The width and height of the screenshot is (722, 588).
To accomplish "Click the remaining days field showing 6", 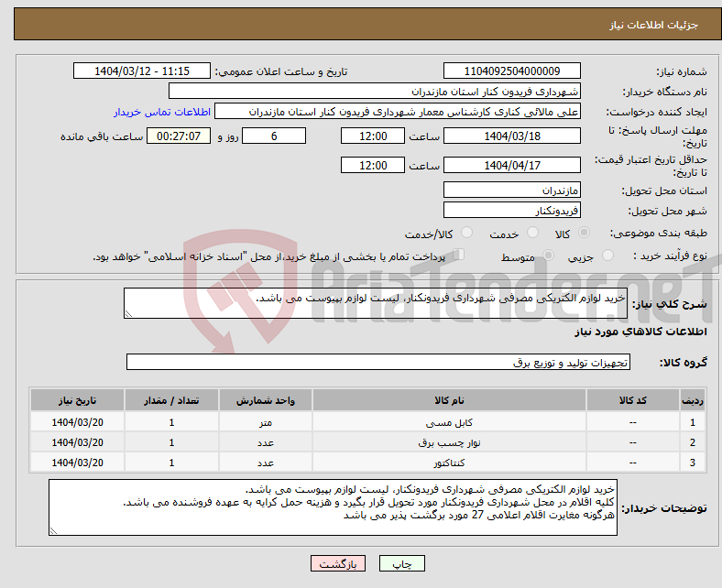I will click(274, 136).
